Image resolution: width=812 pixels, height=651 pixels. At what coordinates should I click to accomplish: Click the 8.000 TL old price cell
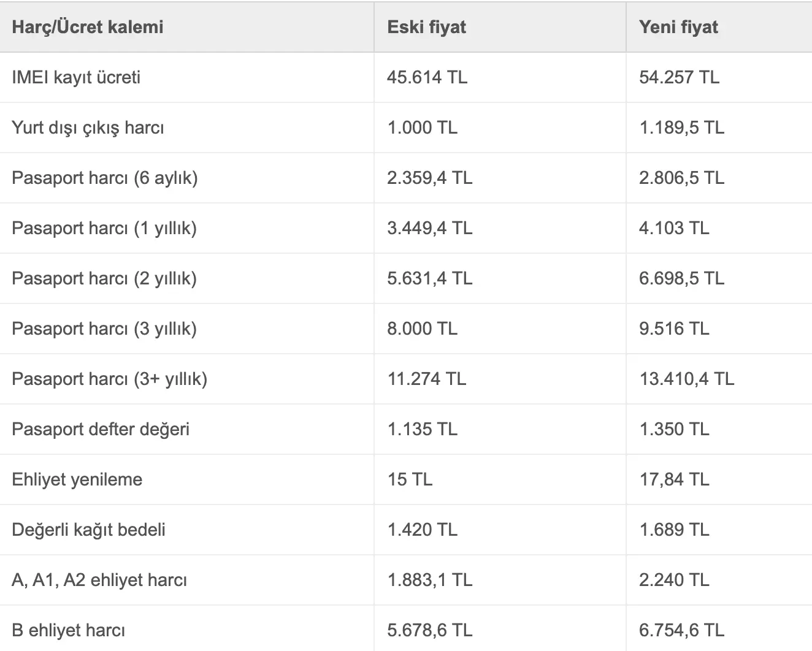(422, 329)
